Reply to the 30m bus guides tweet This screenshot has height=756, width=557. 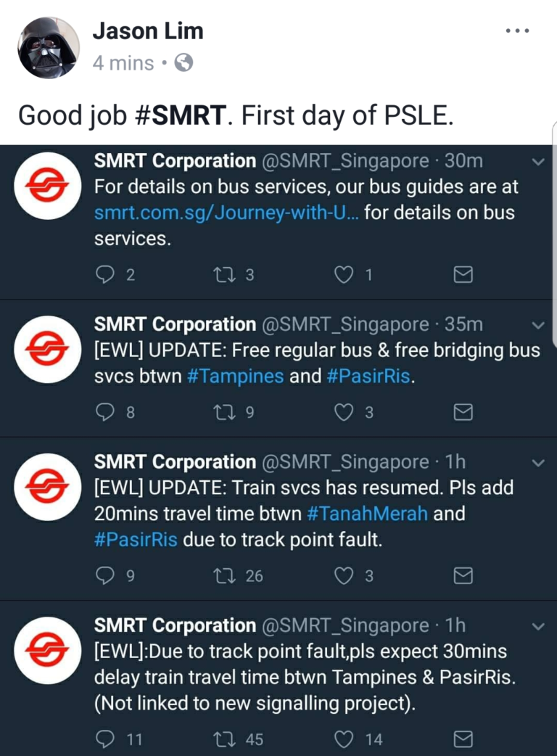point(106,275)
